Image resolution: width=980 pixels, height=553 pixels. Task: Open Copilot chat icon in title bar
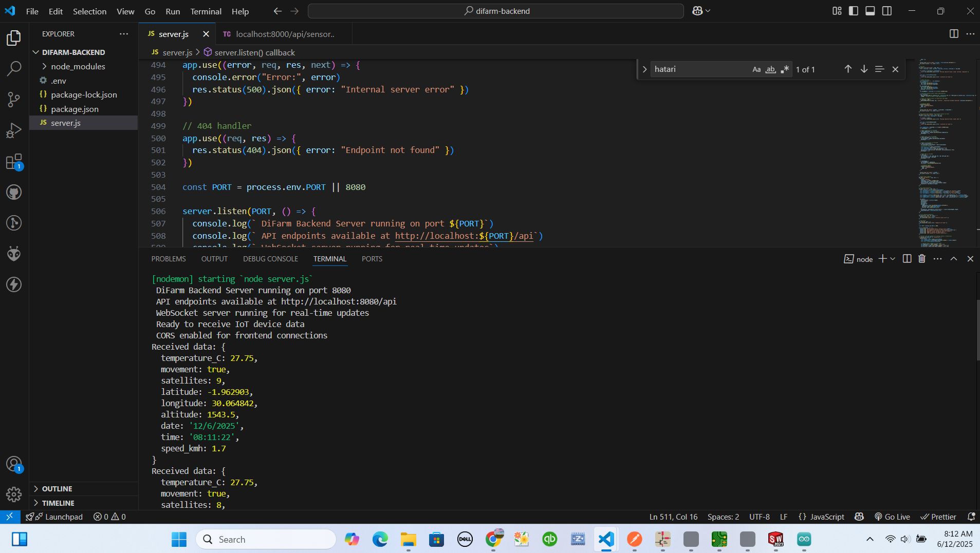click(697, 11)
